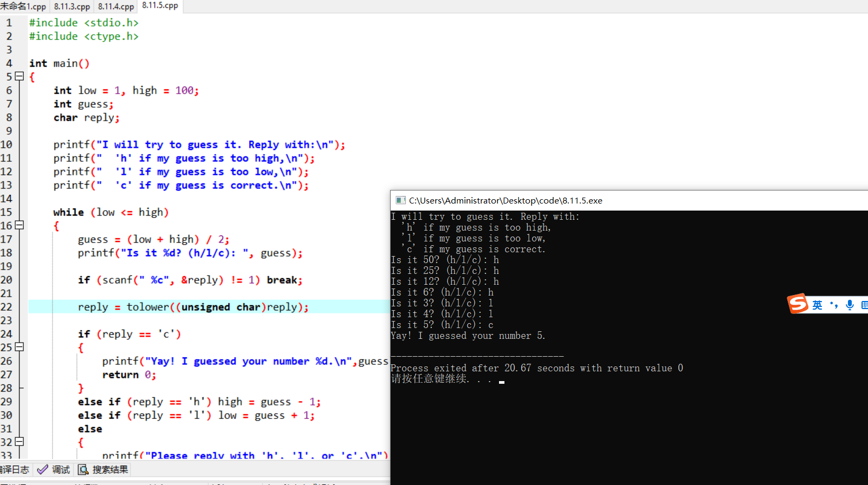Image resolution: width=868 pixels, height=485 pixels.
Task: Switch to the 未命名1.cpp tab
Action: [23, 6]
